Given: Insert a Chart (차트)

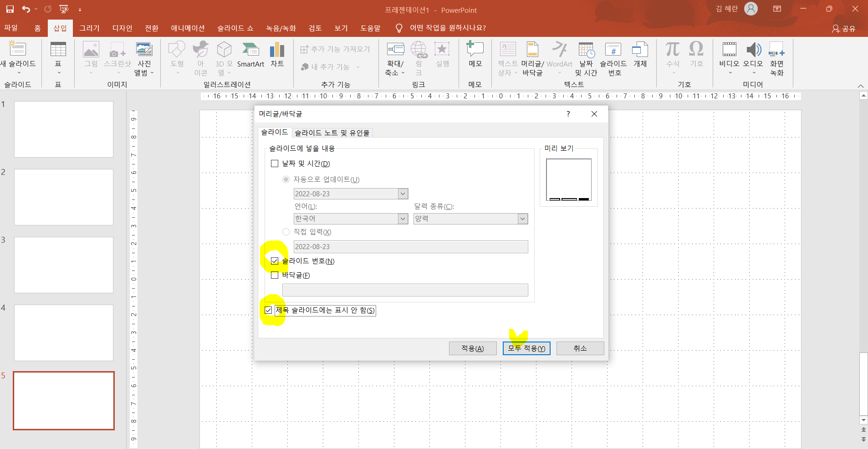Looking at the screenshot, I should [277, 55].
